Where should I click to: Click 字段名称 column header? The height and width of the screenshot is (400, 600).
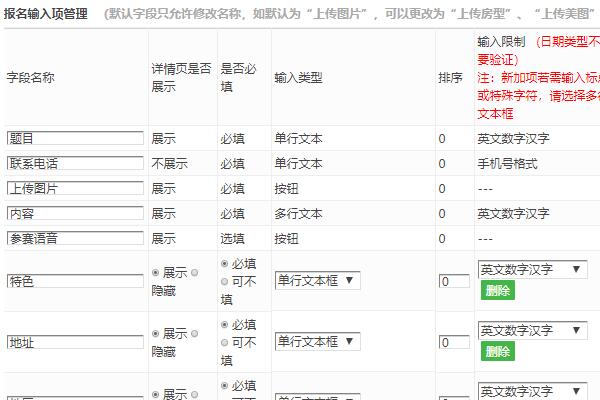click(30, 78)
